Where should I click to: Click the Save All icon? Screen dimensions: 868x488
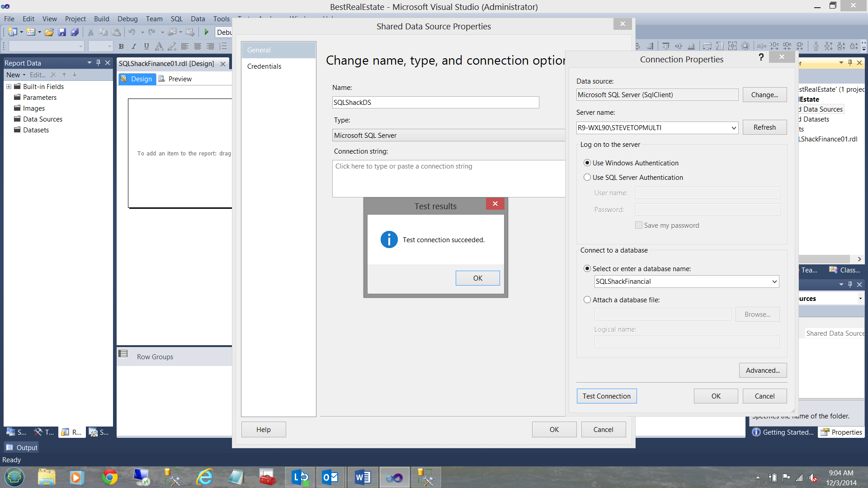pos(75,32)
